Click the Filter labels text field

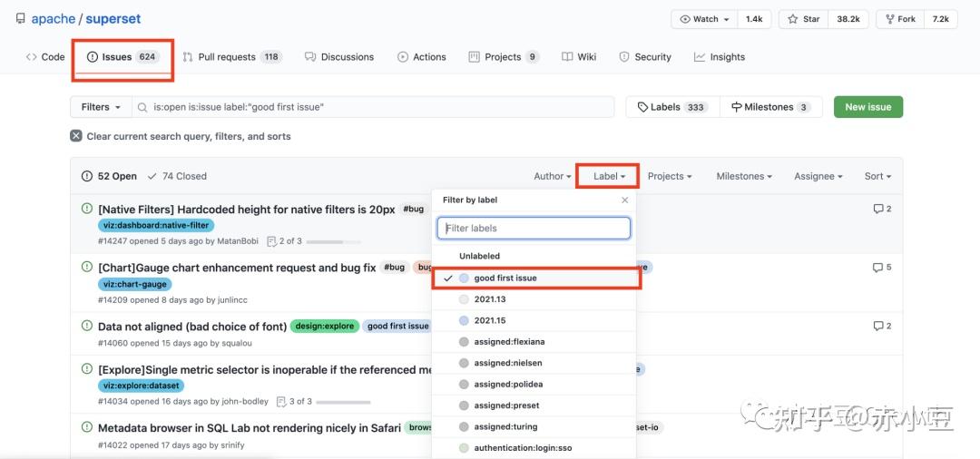(534, 228)
